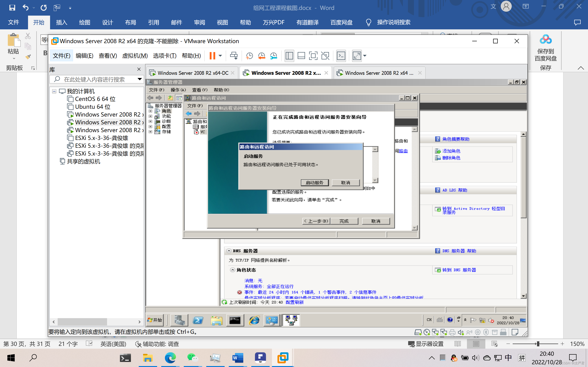Click the revert to snapshot icon
Screen dimensions: 588x367
(x=261, y=56)
